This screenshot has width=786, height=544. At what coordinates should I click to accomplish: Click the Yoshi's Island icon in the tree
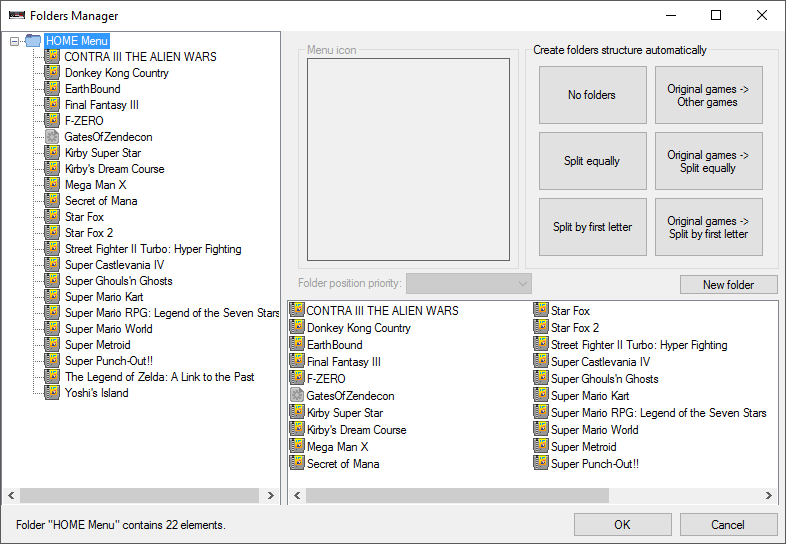pos(52,393)
